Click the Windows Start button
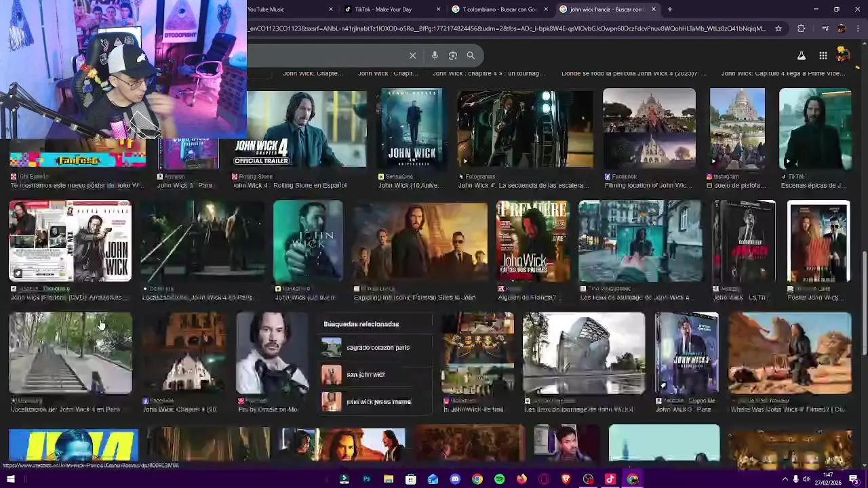The height and width of the screenshot is (488, 868). [9, 479]
